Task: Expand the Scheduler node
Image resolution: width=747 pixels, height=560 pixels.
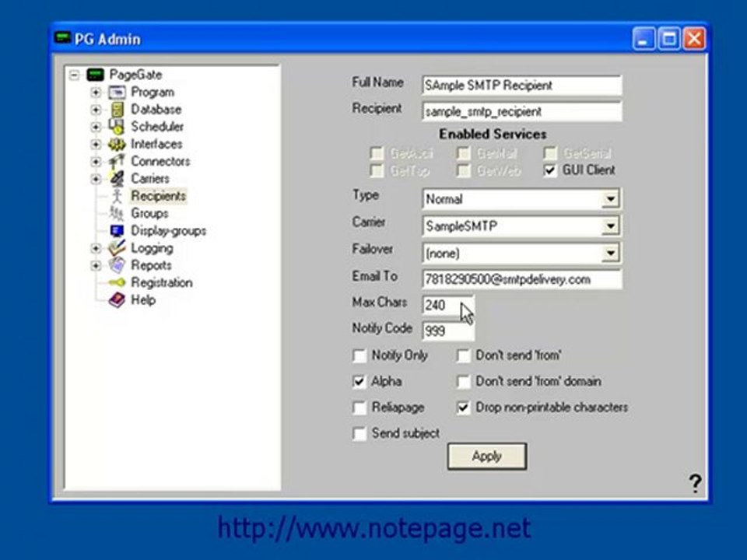Action: pos(95,127)
